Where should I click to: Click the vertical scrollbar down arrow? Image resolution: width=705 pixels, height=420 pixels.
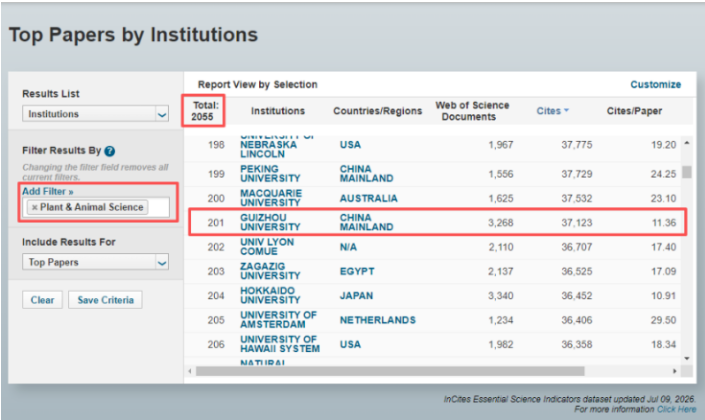pos(687,358)
